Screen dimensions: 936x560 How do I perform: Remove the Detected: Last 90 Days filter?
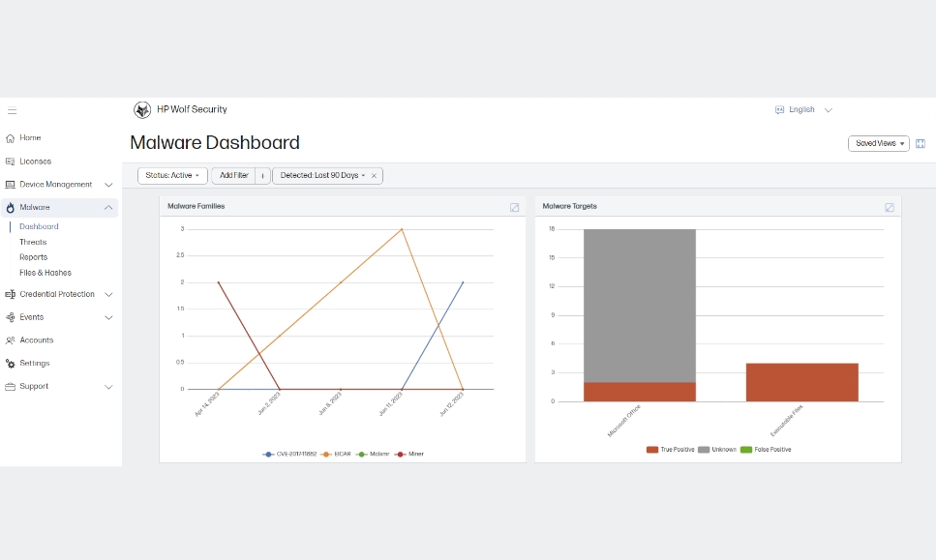374,176
